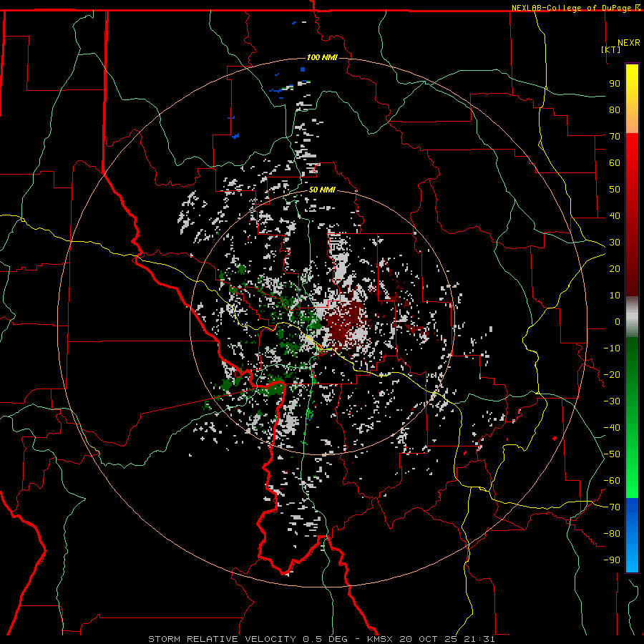644x644 pixels.
Task: Click the -90 value on the velocity scale
Action: [x=612, y=560]
